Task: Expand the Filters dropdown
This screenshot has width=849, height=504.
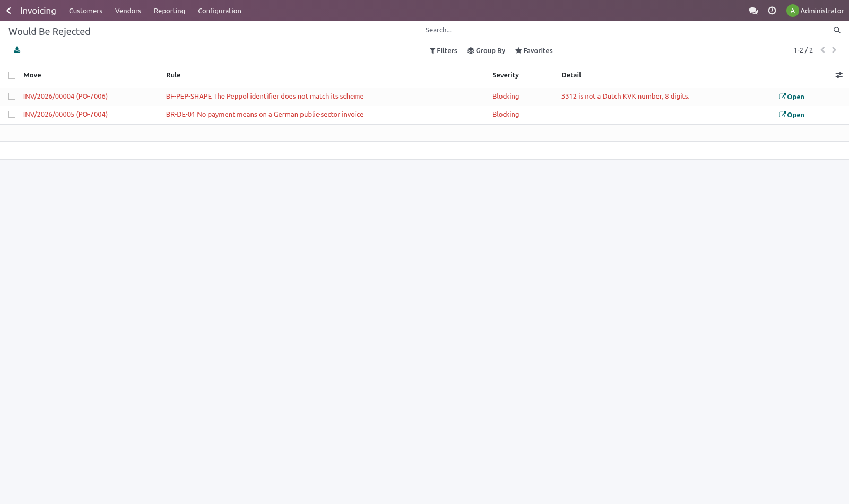Action: click(443, 51)
